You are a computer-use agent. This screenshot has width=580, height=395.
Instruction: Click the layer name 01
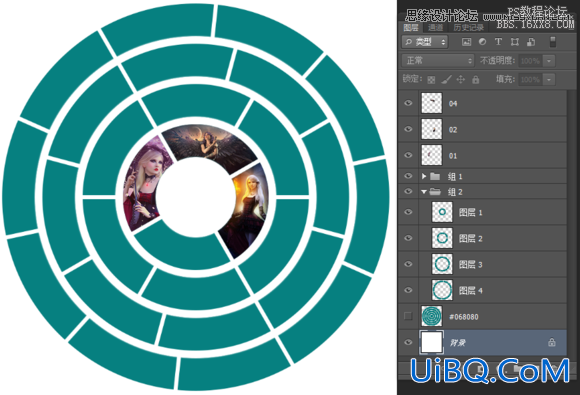point(453,156)
